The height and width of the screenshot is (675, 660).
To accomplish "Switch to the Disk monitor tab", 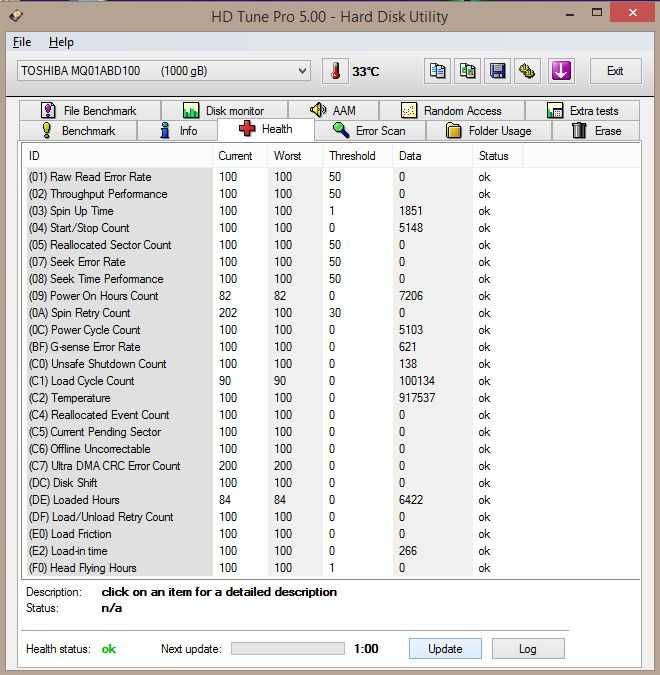I will (224, 111).
